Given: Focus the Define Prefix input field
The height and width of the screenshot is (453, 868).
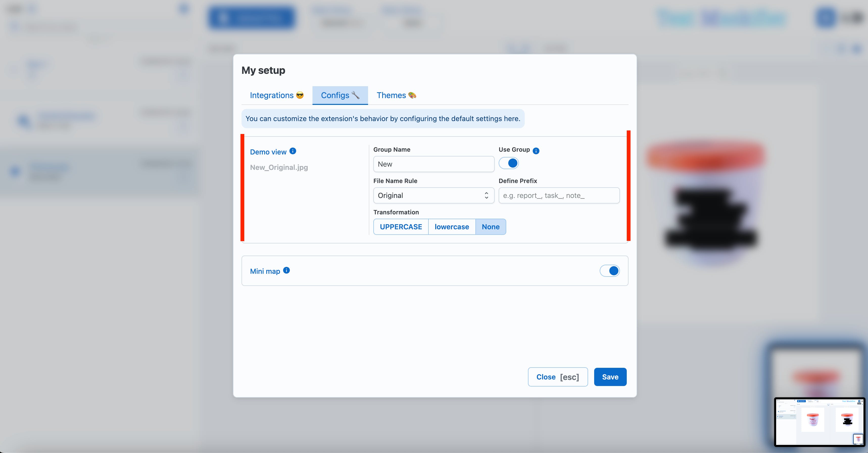Looking at the screenshot, I should [559, 195].
